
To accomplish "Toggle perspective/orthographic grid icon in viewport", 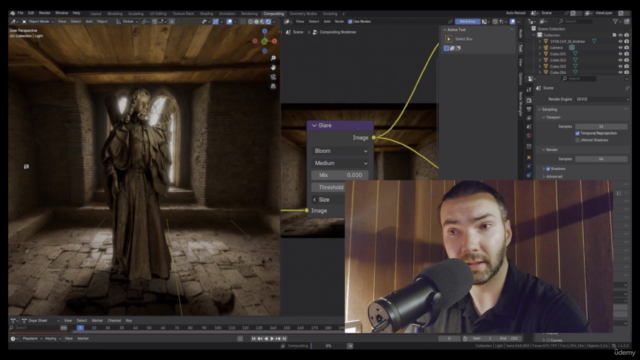I will tap(273, 87).
